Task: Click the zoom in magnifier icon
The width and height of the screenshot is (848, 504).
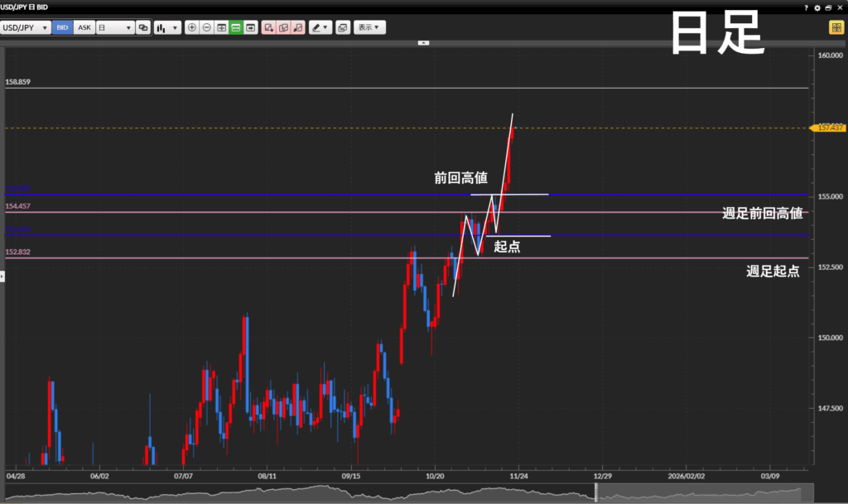Action: (x=192, y=27)
